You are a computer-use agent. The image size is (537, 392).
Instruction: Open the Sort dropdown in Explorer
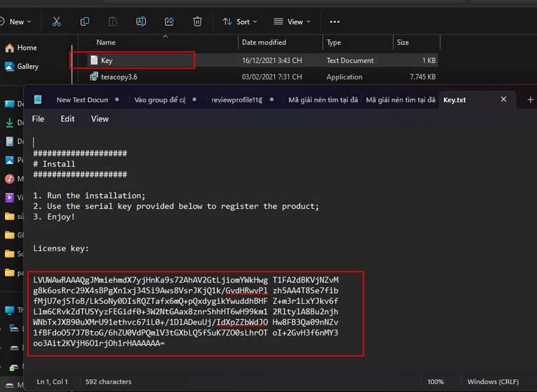[240, 21]
